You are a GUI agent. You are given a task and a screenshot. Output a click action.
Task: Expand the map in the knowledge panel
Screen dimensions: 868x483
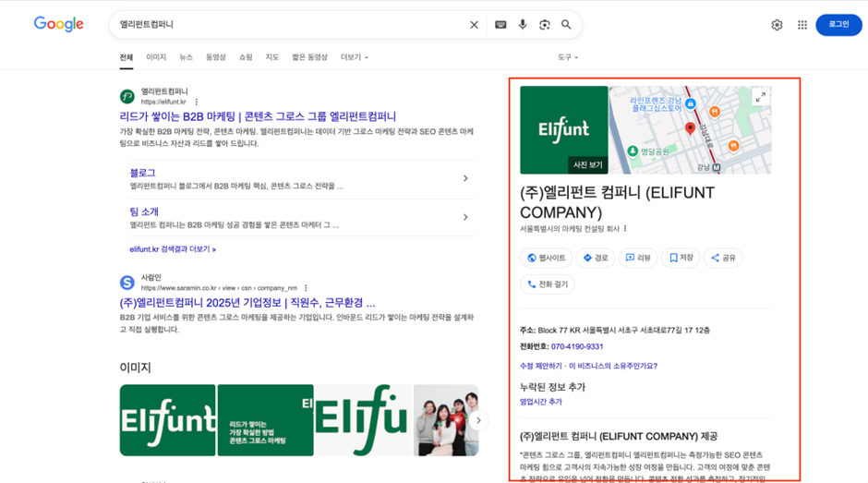(760, 97)
